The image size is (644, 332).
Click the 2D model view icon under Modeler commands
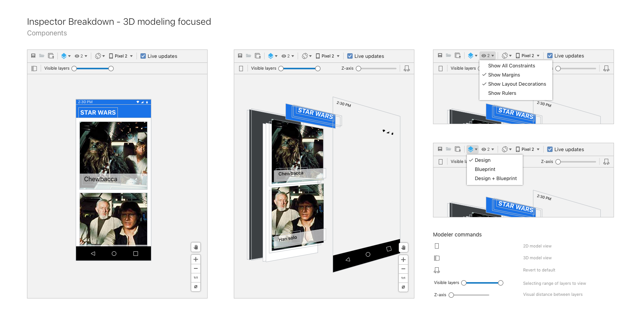[x=437, y=246]
